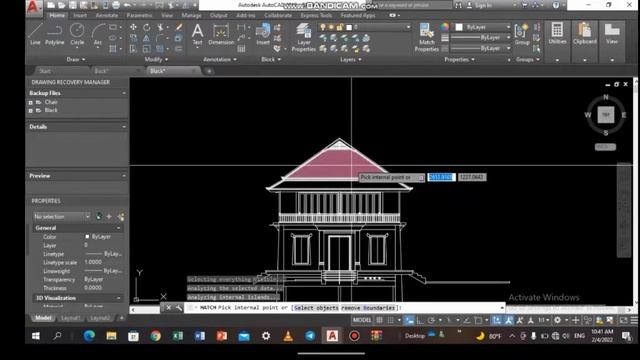The height and width of the screenshot is (360, 640).
Task: Switch to the Layout1 tab
Action: coord(70,318)
